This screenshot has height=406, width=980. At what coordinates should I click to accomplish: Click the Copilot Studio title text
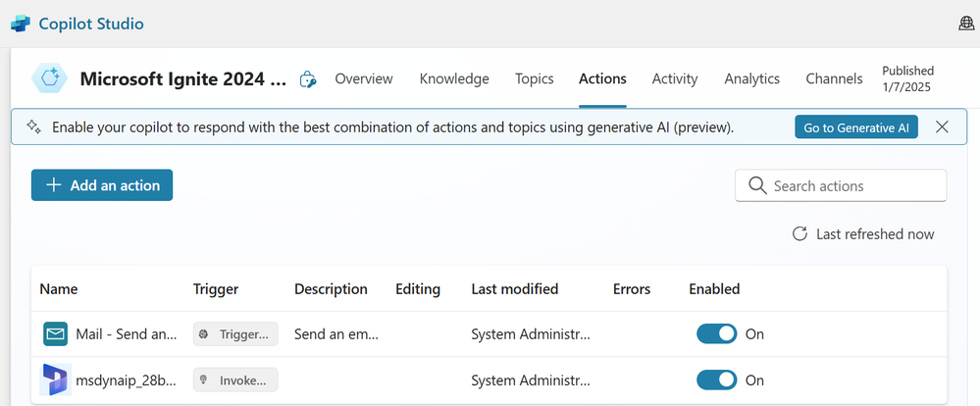[91, 25]
